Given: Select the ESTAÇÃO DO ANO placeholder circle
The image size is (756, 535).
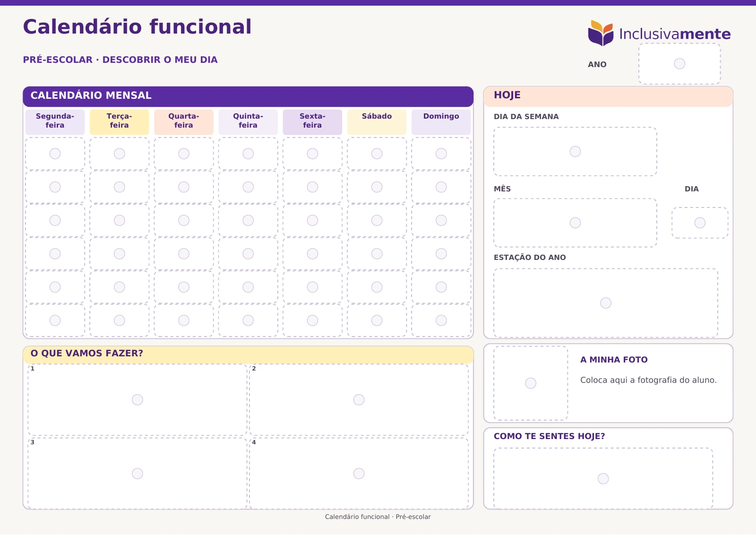Looking at the screenshot, I should pos(606,303).
